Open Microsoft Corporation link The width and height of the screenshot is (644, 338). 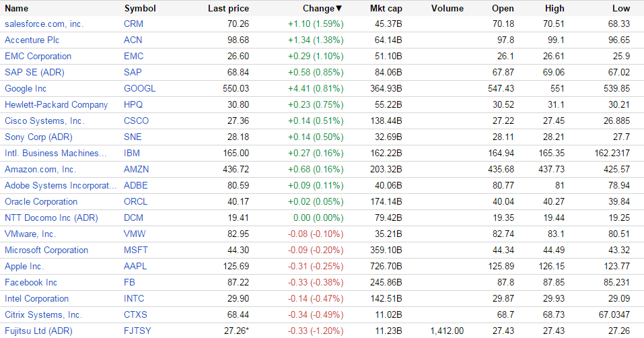(x=46, y=250)
